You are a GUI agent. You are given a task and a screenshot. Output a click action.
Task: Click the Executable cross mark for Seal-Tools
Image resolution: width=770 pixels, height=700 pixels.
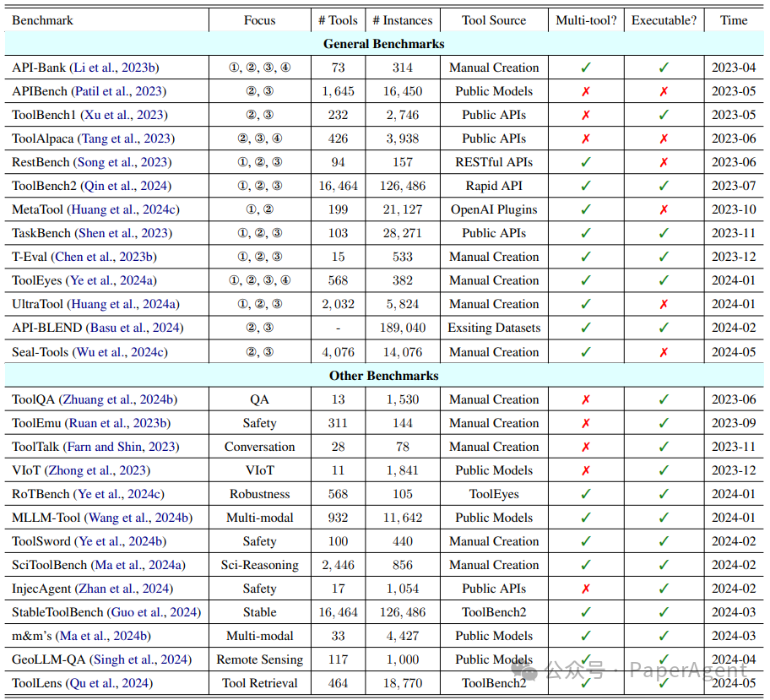click(x=664, y=352)
